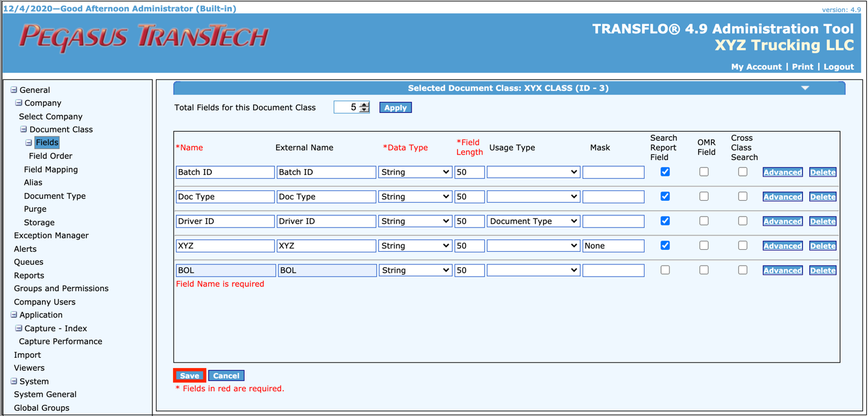The height and width of the screenshot is (416, 868).
Task: Toggle Search Report Field for the BOL row
Action: [665, 270]
